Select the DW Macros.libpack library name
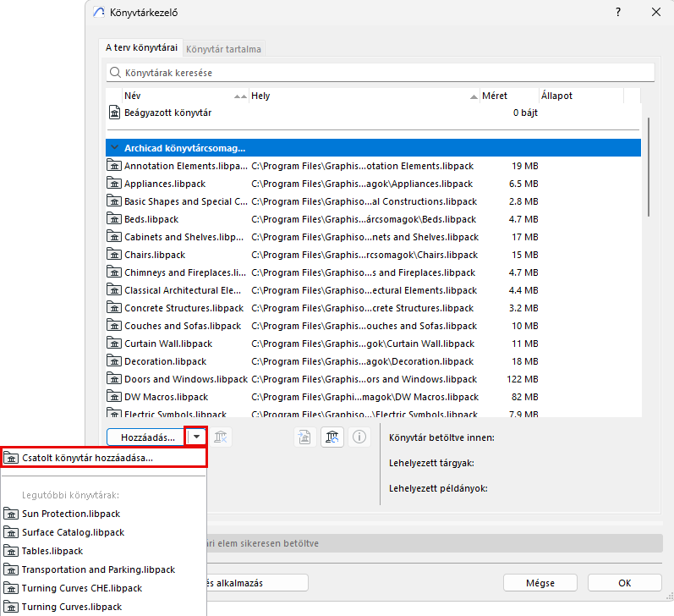 click(166, 397)
